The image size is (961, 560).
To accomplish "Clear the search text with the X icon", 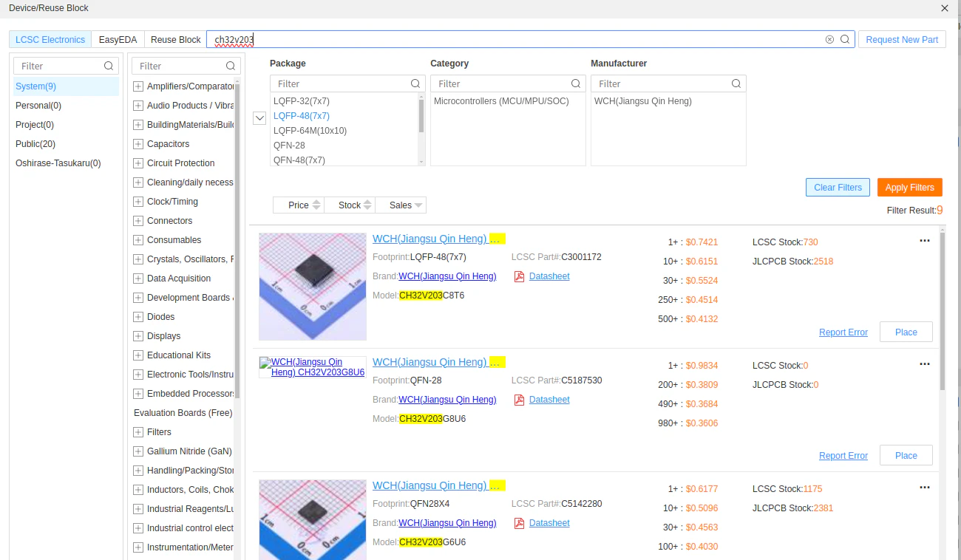I will 829,40.
